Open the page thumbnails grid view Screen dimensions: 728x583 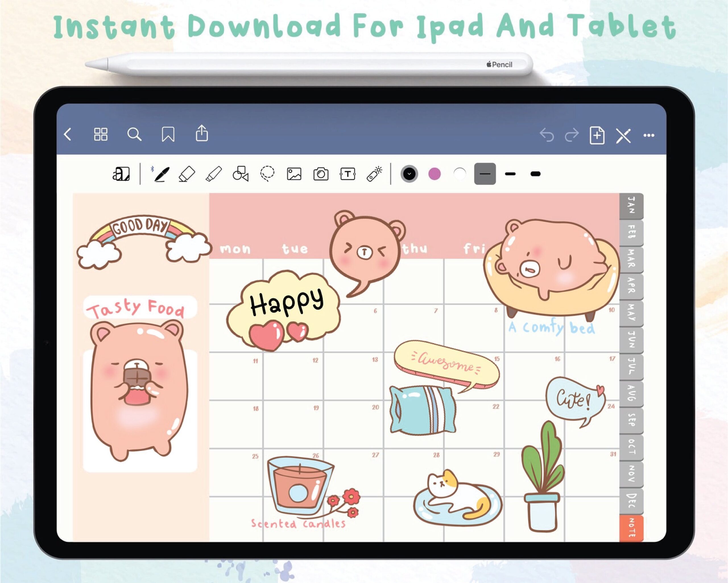101,134
